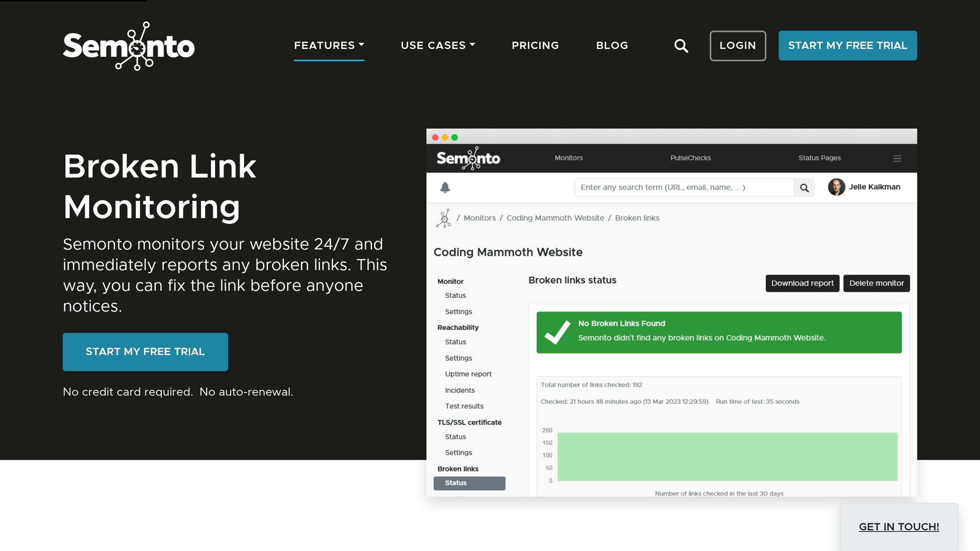Click the dashboard search term input field
Viewport: 980px width, 551px height.
tap(684, 187)
